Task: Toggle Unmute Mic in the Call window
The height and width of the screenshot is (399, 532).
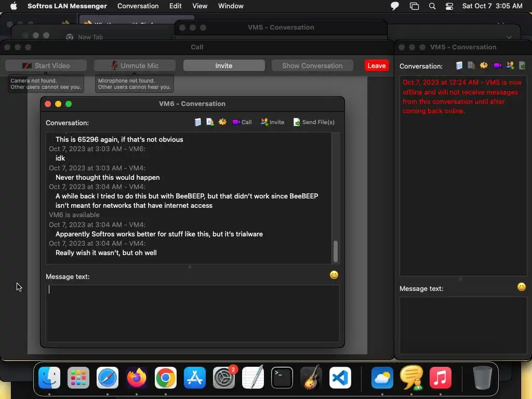Action: click(x=135, y=65)
